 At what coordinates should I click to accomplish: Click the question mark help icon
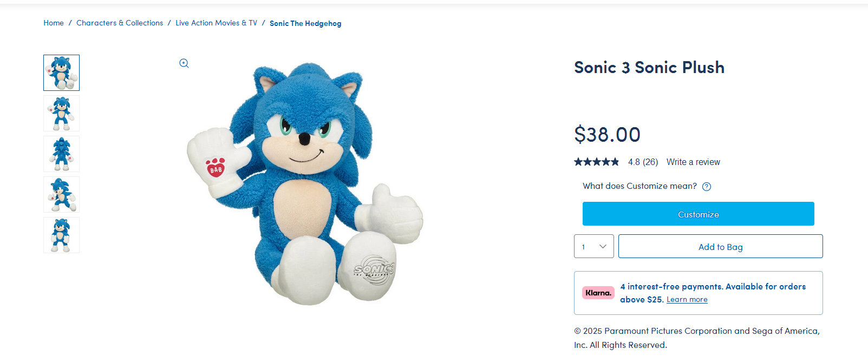(x=707, y=187)
